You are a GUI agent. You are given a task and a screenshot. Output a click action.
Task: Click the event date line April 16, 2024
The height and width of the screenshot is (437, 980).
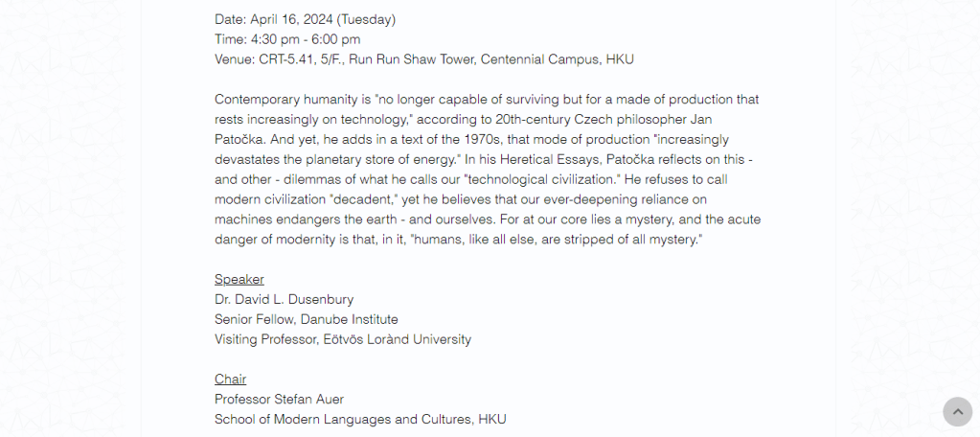click(x=305, y=19)
